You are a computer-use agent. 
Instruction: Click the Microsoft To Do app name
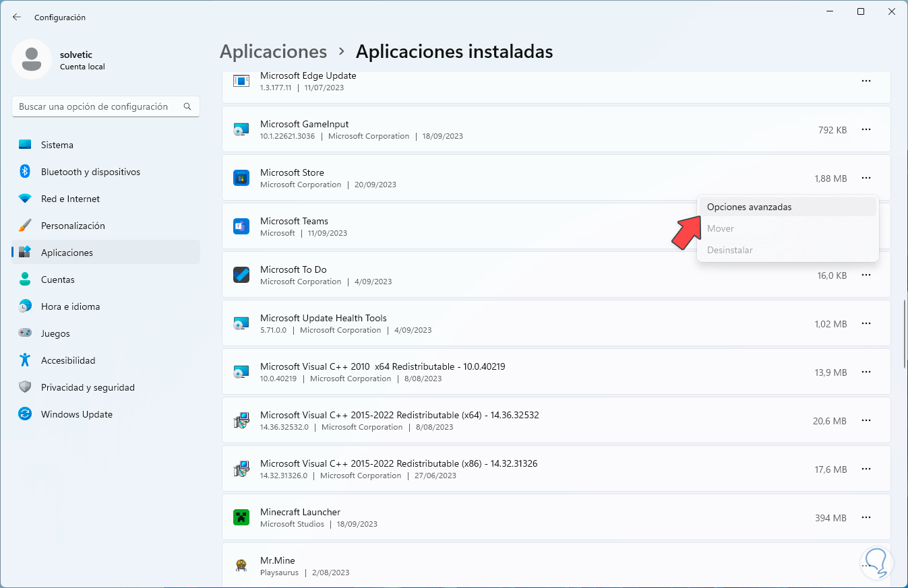(293, 269)
